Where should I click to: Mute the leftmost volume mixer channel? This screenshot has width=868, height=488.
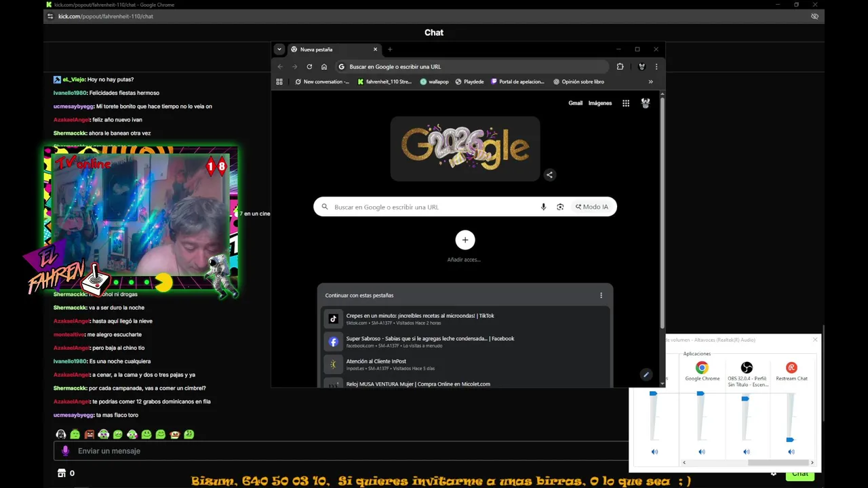(x=654, y=452)
